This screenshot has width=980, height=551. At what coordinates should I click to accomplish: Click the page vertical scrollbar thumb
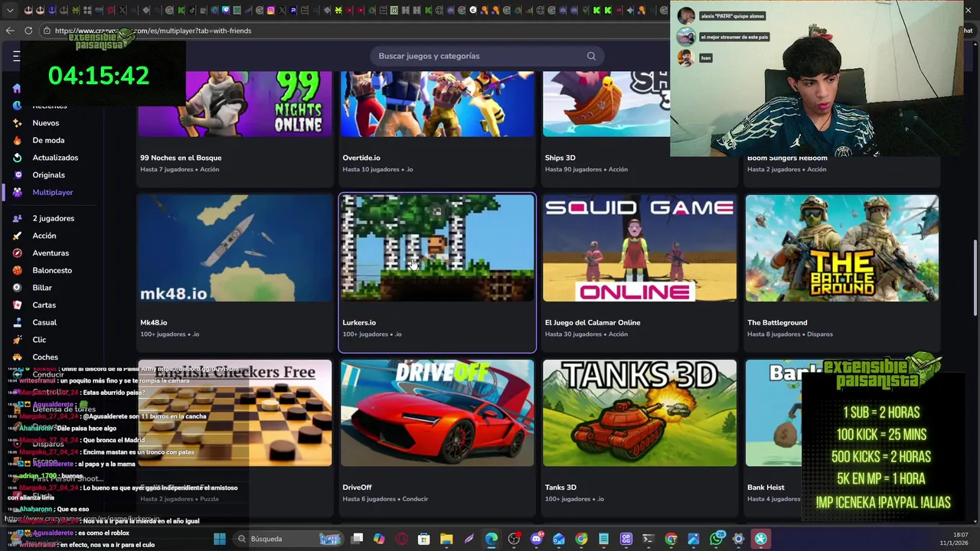coord(975,277)
